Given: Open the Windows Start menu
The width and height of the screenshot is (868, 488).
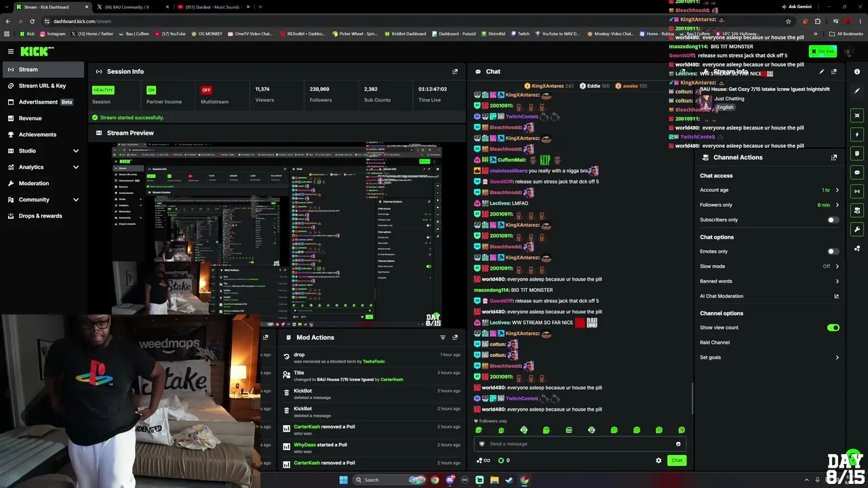Looking at the screenshot, I should click(343, 480).
